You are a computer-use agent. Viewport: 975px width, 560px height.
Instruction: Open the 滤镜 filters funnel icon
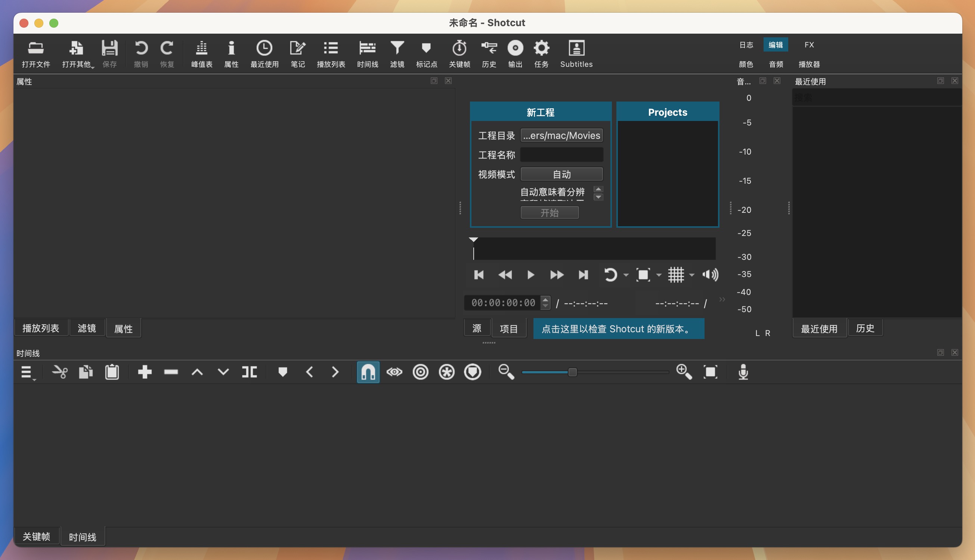pyautogui.click(x=397, y=54)
